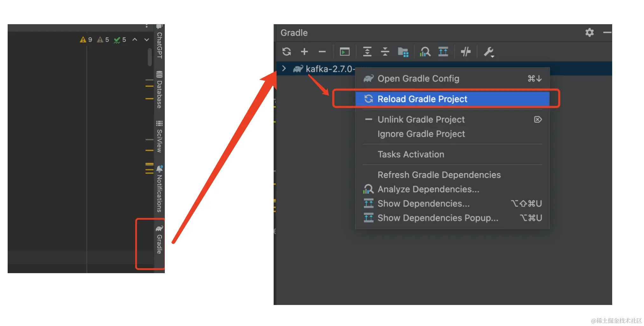This screenshot has width=644, height=326.
Task: Choose Show Dependencies... menu item
Action: [x=452, y=203]
